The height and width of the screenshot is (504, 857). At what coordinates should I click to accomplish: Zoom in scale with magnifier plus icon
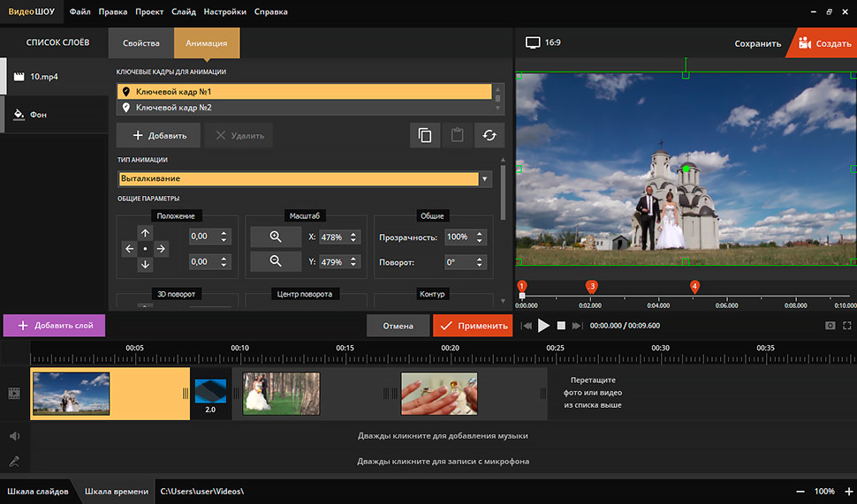[276, 237]
